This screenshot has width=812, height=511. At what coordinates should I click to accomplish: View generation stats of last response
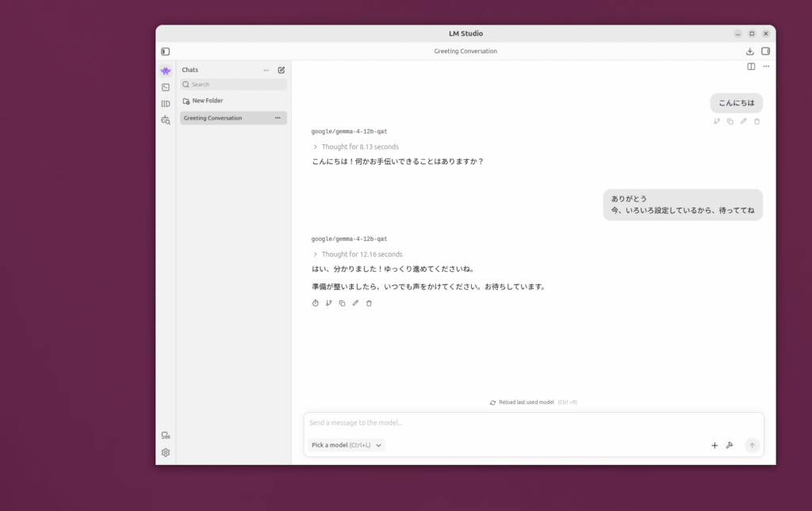pyautogui.click(x=316, y=303)
